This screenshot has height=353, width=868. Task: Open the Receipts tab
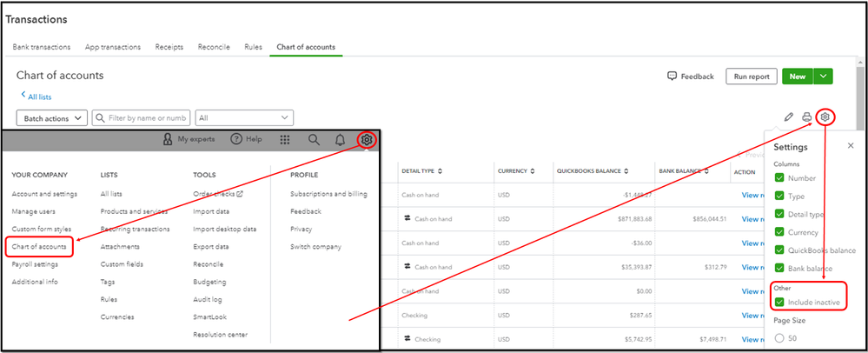[x=169, y=47]
